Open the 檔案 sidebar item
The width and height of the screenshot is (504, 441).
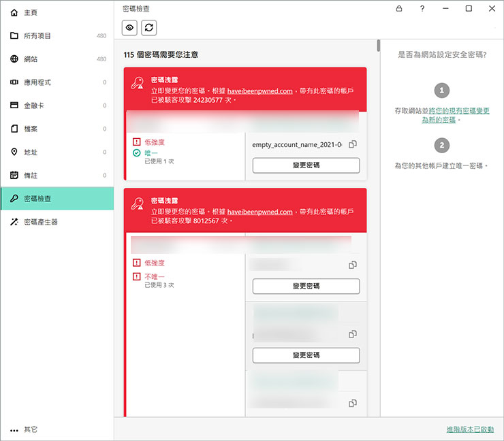pyautogui.click(x=57, y=129)
